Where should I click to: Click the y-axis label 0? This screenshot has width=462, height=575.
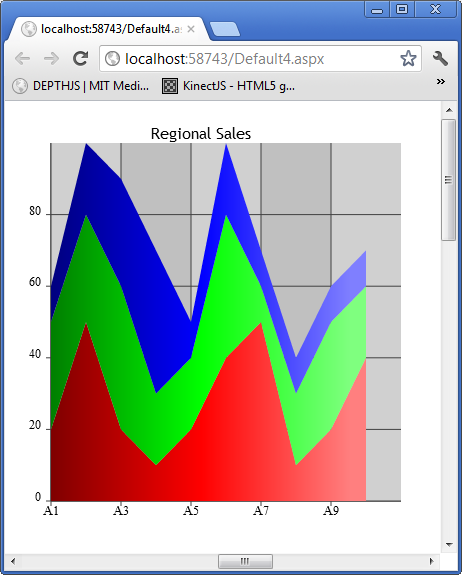38,497
